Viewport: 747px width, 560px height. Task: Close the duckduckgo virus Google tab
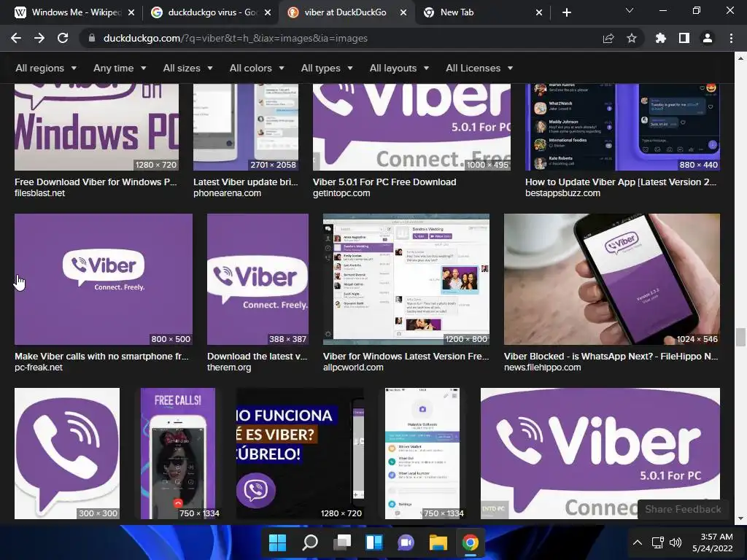[268, 12]
